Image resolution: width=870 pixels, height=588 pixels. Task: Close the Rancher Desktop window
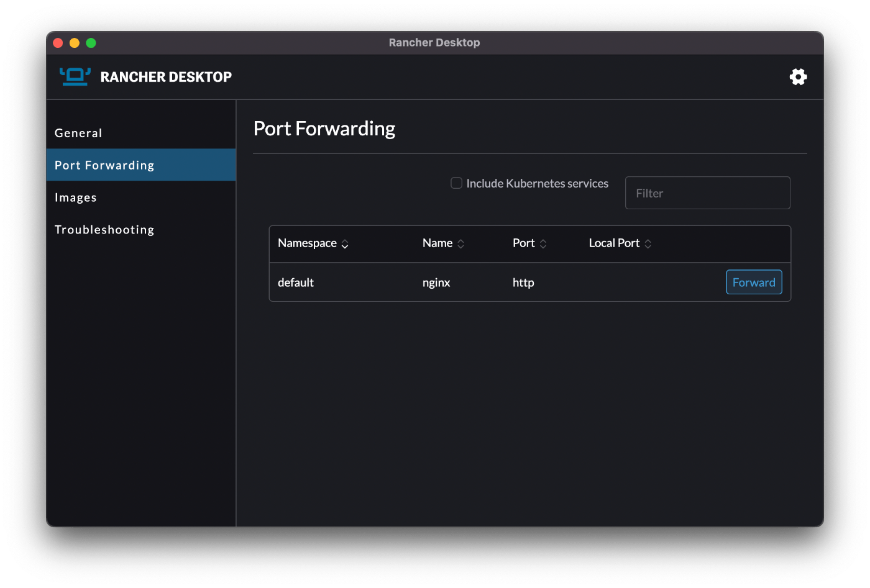(x=58, y=43)
